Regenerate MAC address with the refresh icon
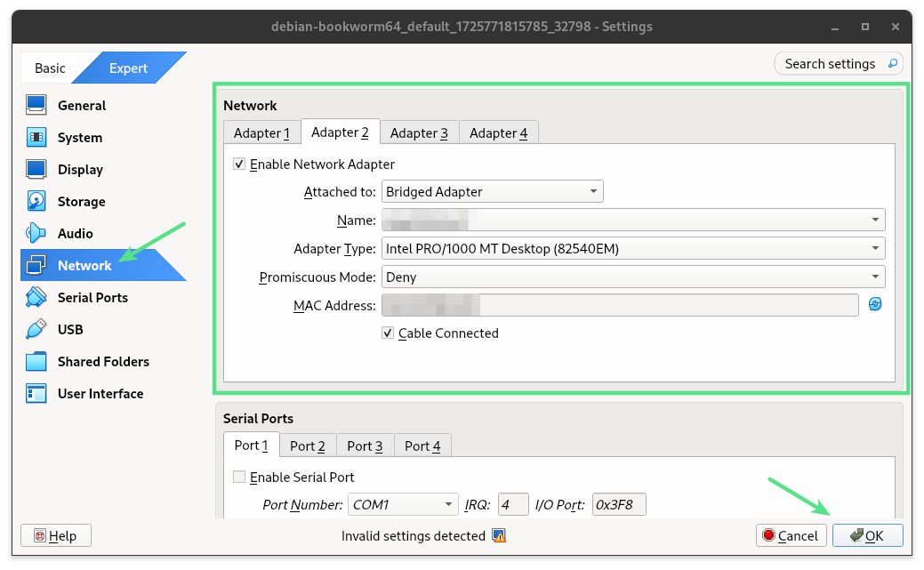This screenshot has height=570, width=924. [875, 304]
